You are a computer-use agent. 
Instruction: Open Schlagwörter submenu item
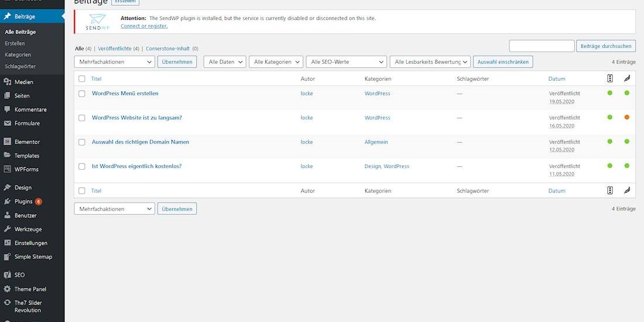tap(20, 66)
